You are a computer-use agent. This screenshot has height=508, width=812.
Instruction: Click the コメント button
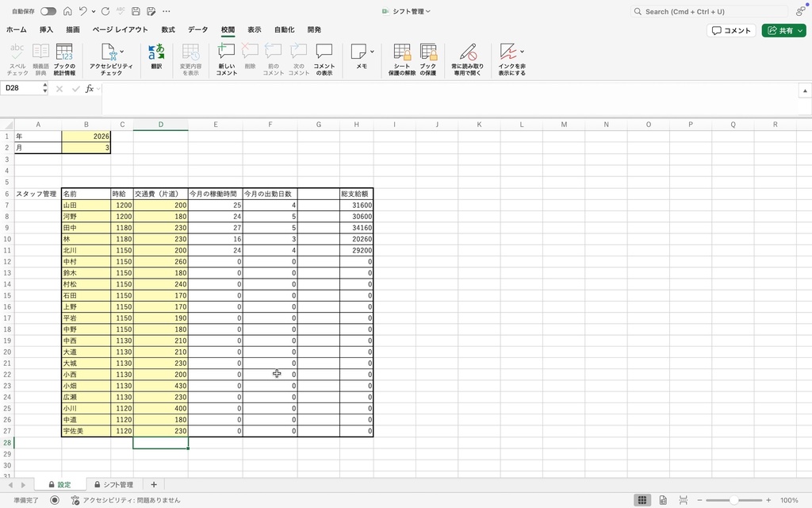(731, 31)
